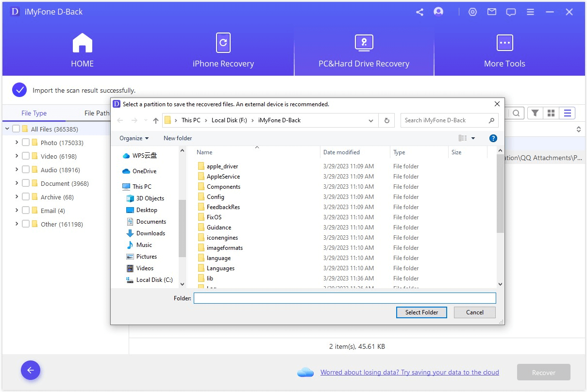
Task: Switch to iPhone Recovery tab
Action: 223,51
